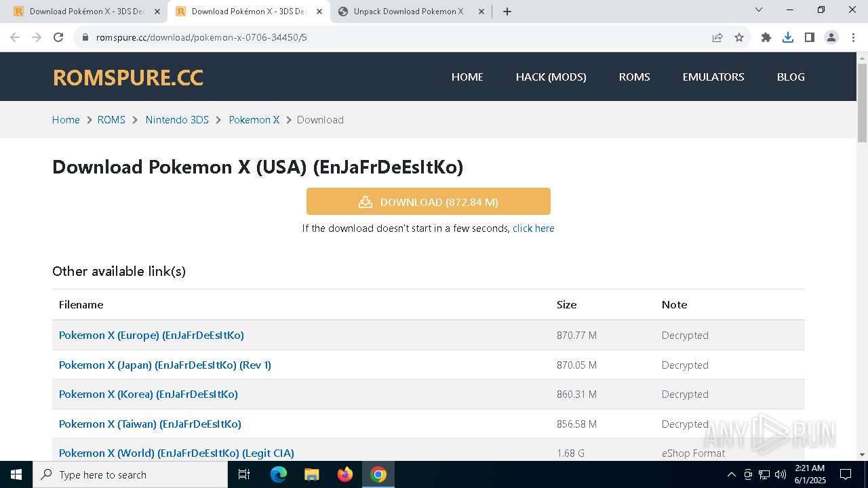868x488 pixels.
Task: Open BLOG navigation item
Action: 791,77
